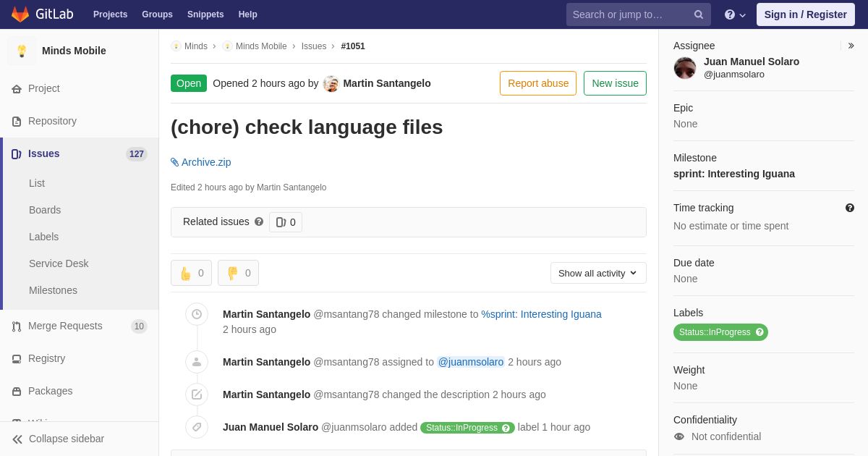Click the Open status badge
This screenshot has width=868, height=456.
click(x=189, y=83)
